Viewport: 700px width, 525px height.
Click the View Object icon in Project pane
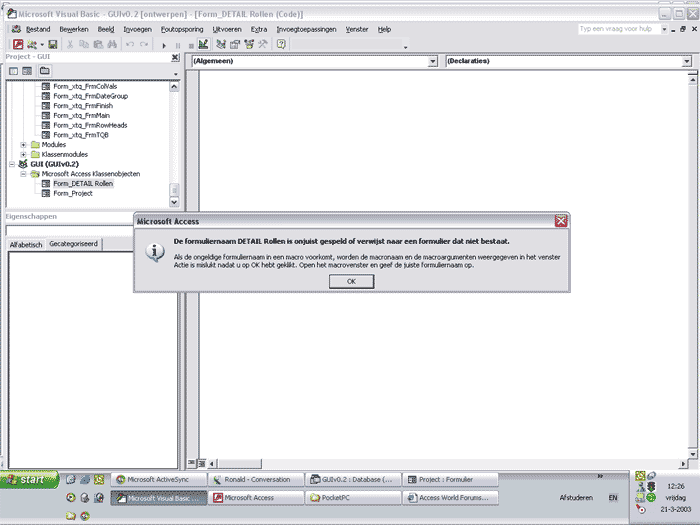point(27,71)
